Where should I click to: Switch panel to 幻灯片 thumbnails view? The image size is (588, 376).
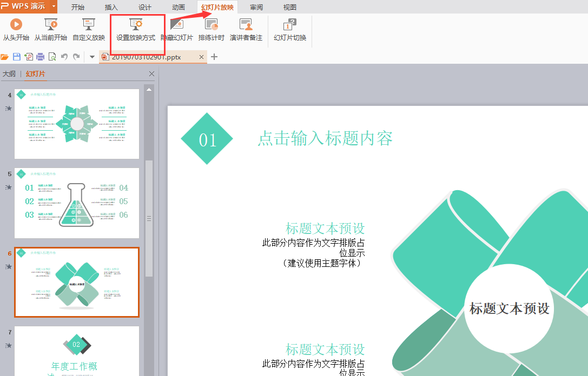coord(35,74)
